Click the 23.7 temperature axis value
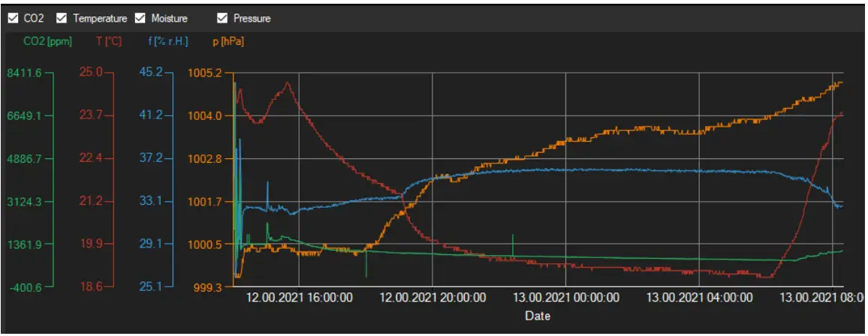Viewport: 868px width, 336px height. tap(89, 115)
